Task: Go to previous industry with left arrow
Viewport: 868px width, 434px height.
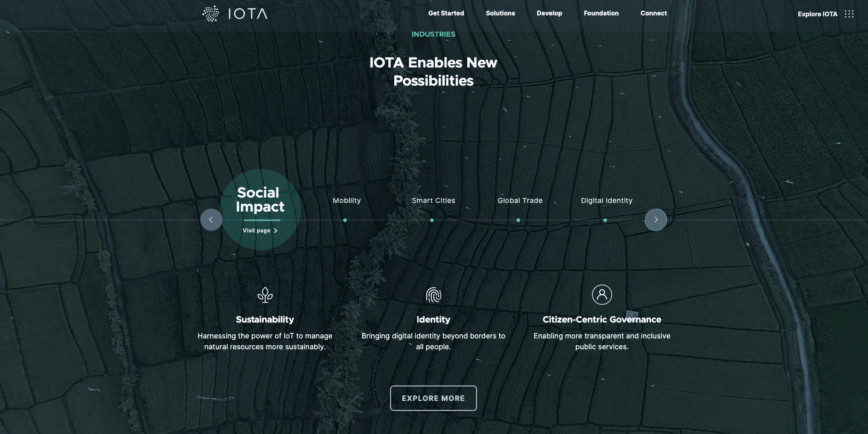Action: coord(211,220)
